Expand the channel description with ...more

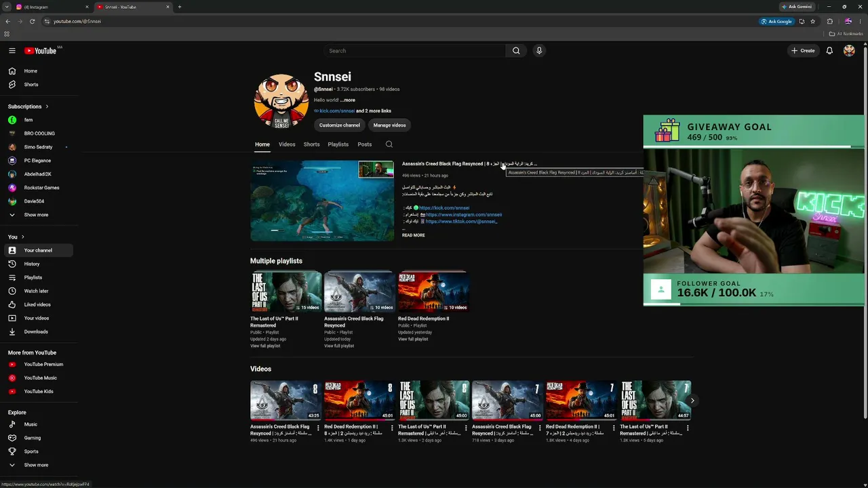click(348, 100)
